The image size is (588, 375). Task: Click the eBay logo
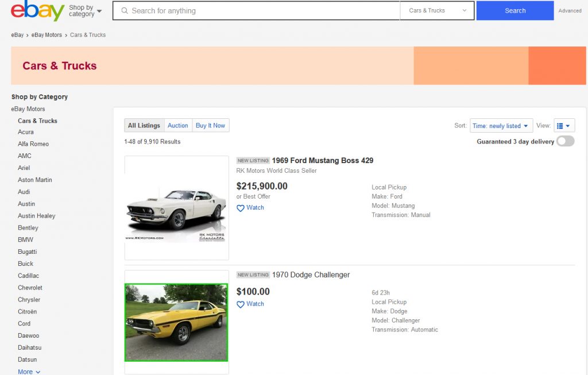[37, 10]
